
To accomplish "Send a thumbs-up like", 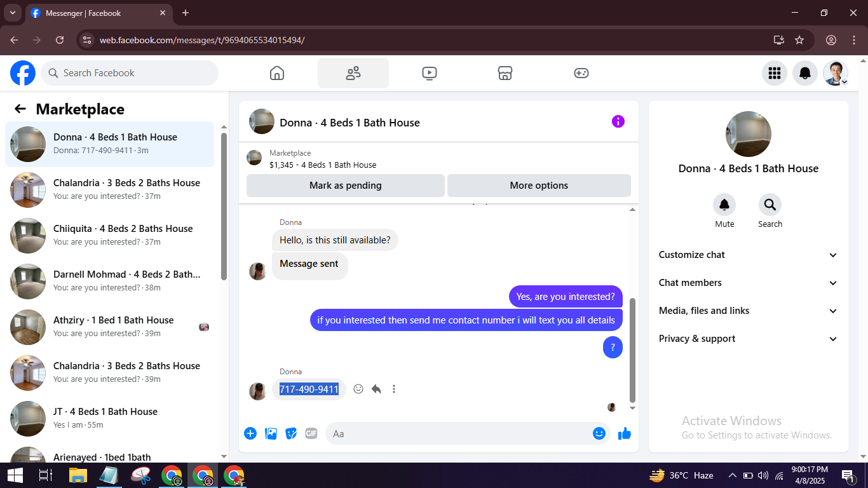I will point(625,433).
